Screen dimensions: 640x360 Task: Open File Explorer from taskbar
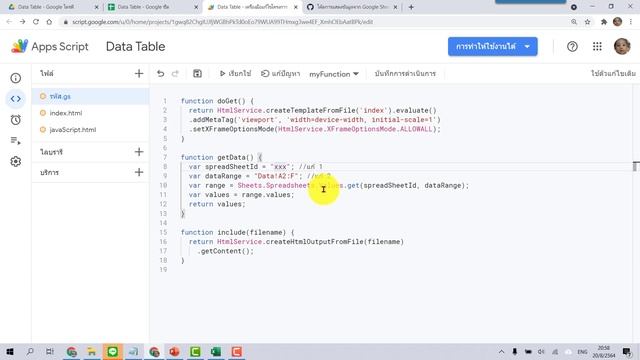click(92, 351)
